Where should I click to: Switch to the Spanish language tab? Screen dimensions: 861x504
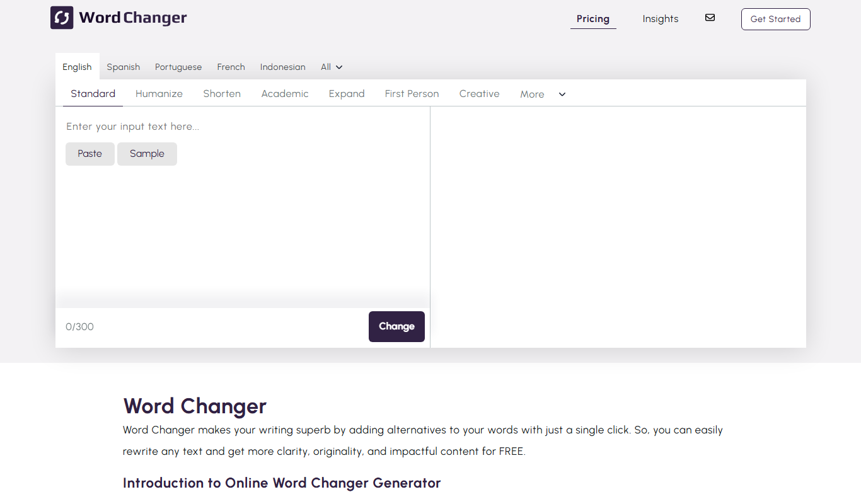[123, 67]
